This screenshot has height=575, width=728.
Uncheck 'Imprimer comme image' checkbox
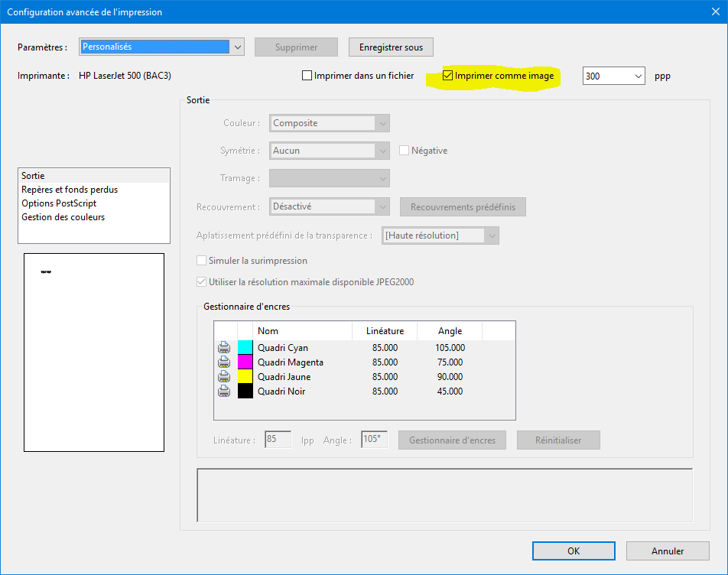[449, 76]
